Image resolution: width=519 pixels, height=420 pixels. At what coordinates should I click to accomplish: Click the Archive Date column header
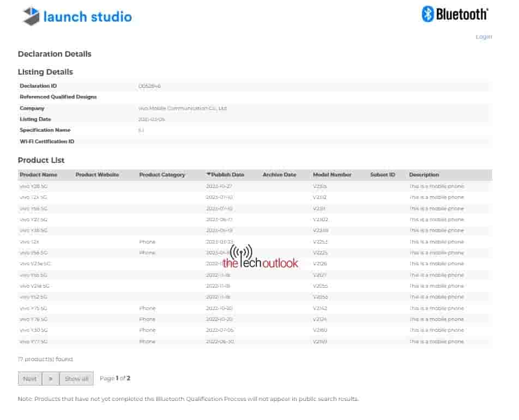pyautogui.click(x=280, y=174)
